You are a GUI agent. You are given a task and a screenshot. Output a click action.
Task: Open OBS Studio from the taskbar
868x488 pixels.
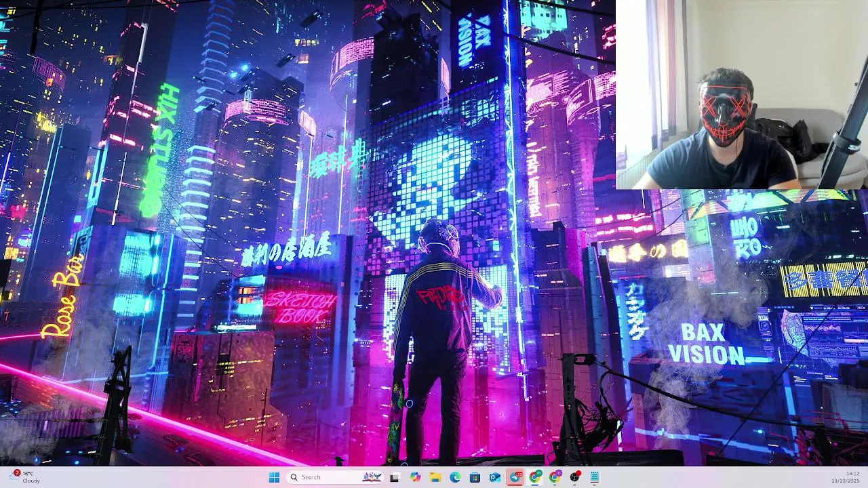pos(575,477)
